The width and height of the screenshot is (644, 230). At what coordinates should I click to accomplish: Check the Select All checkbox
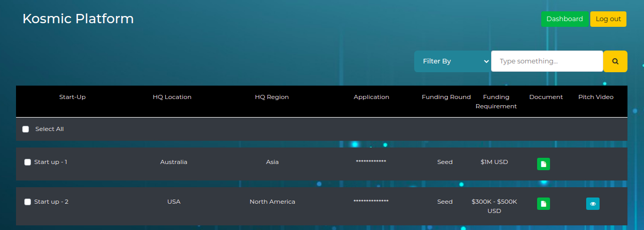pyautogui.click(x=26, y=129)
